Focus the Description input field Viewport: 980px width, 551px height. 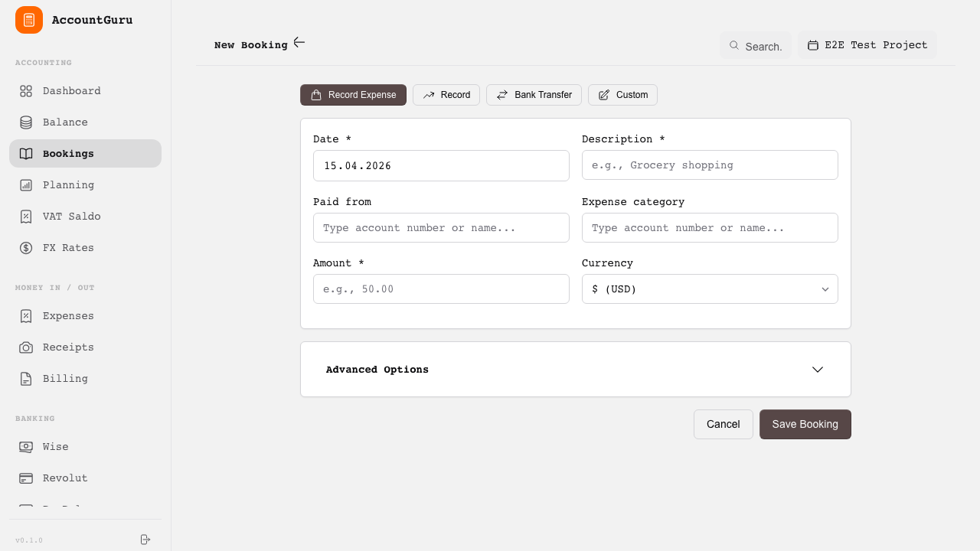point(709,165)
